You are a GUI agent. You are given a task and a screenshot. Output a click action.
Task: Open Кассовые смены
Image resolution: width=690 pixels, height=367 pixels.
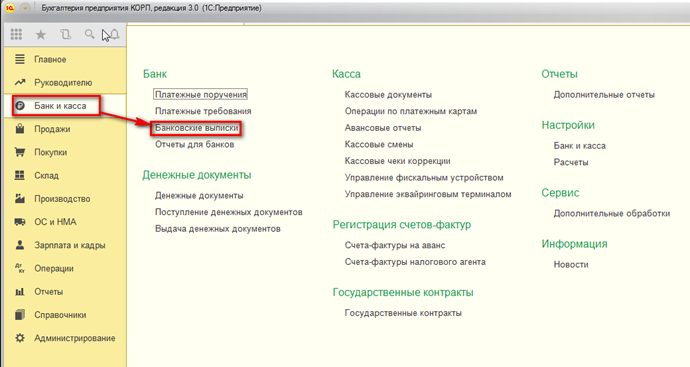[x=379, y=144]
